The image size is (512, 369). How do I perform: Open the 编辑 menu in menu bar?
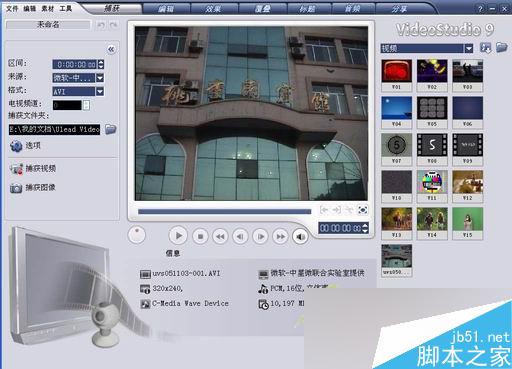[30, 8]
